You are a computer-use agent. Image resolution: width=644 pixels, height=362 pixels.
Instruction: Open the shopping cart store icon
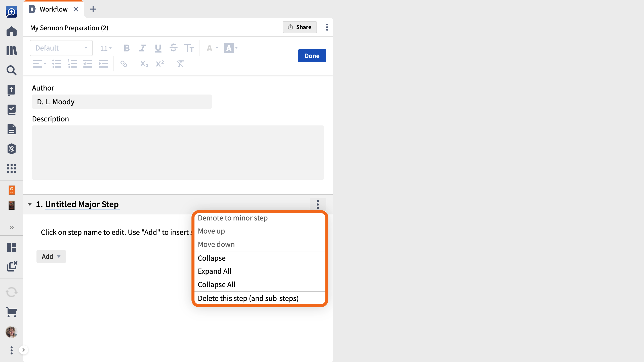pyautogui.click(x=12, y=312)
